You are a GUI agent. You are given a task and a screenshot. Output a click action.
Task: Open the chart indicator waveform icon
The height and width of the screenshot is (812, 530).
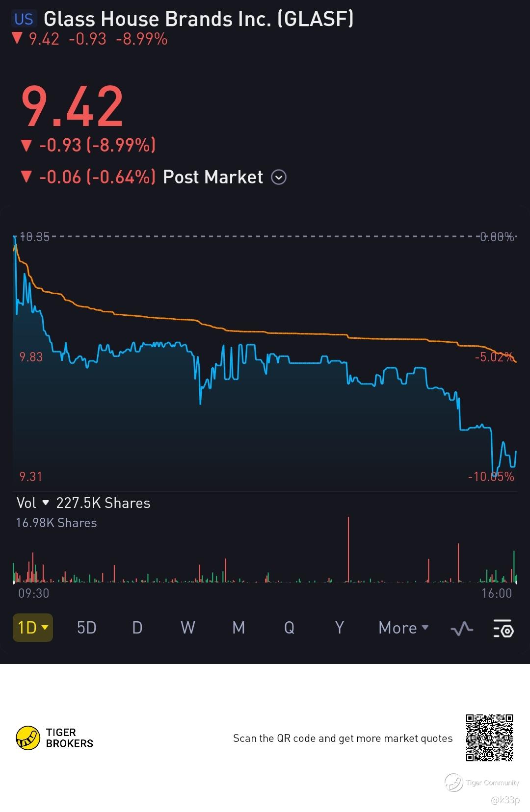coord(462,628)
